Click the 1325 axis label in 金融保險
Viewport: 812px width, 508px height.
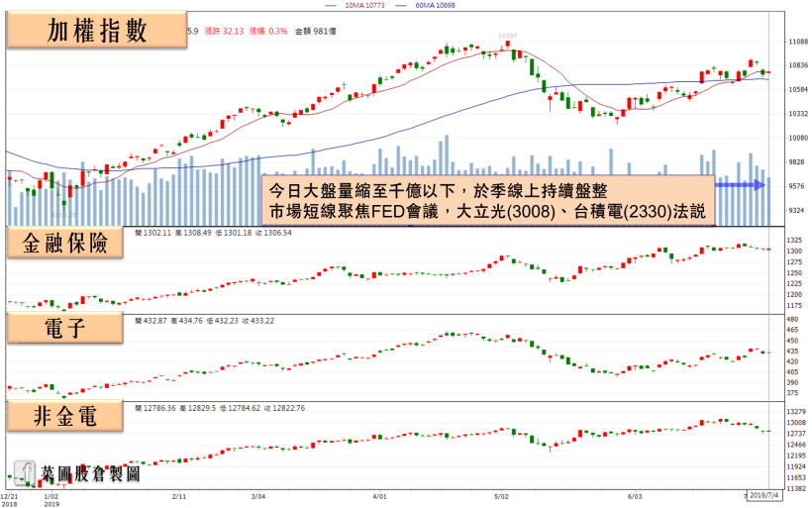point(794,241)
